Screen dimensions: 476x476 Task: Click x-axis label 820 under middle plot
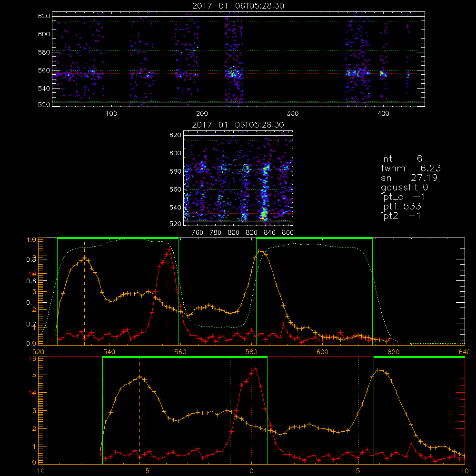point(252,233)
